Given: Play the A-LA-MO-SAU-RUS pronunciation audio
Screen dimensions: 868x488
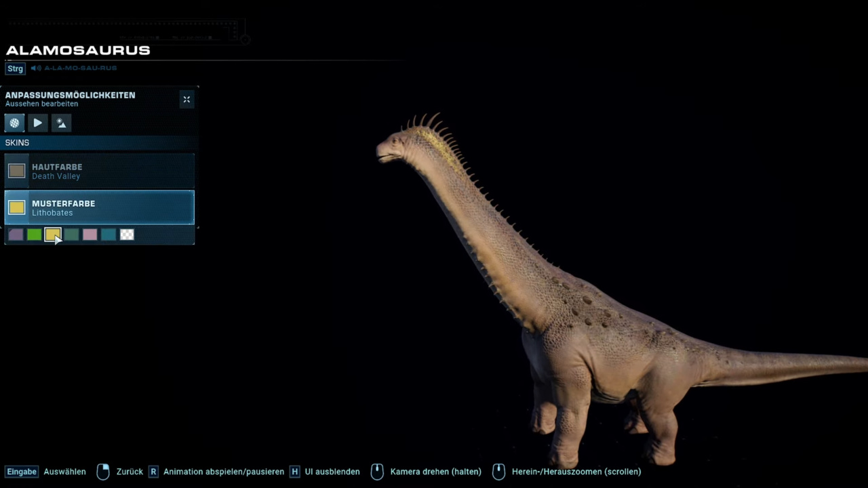Looking at the screenshot, I should [x=36, y=68].
